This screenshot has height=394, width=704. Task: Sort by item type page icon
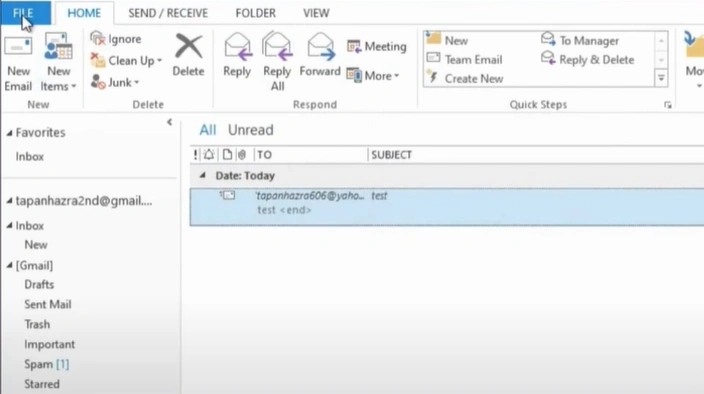click(227, 155)
